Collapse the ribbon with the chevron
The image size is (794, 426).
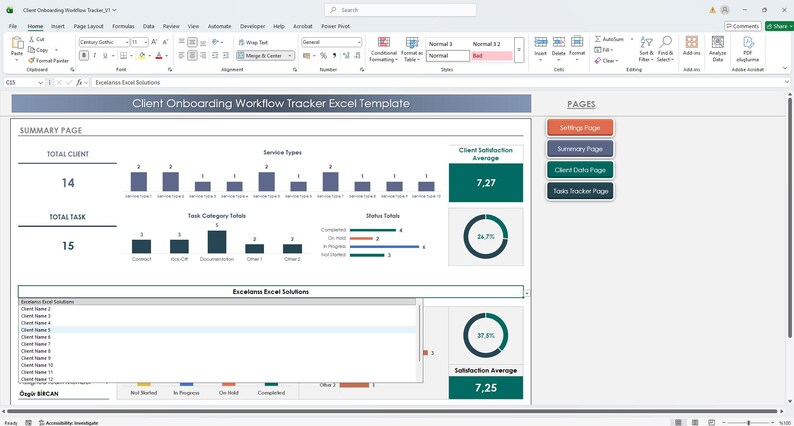point(785,68)
